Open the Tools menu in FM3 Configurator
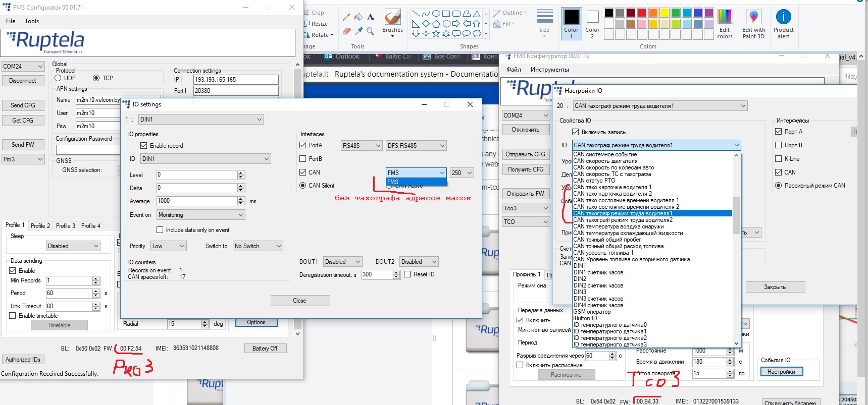This screenshot has height=405, width=868. click(x=32, y=21)
